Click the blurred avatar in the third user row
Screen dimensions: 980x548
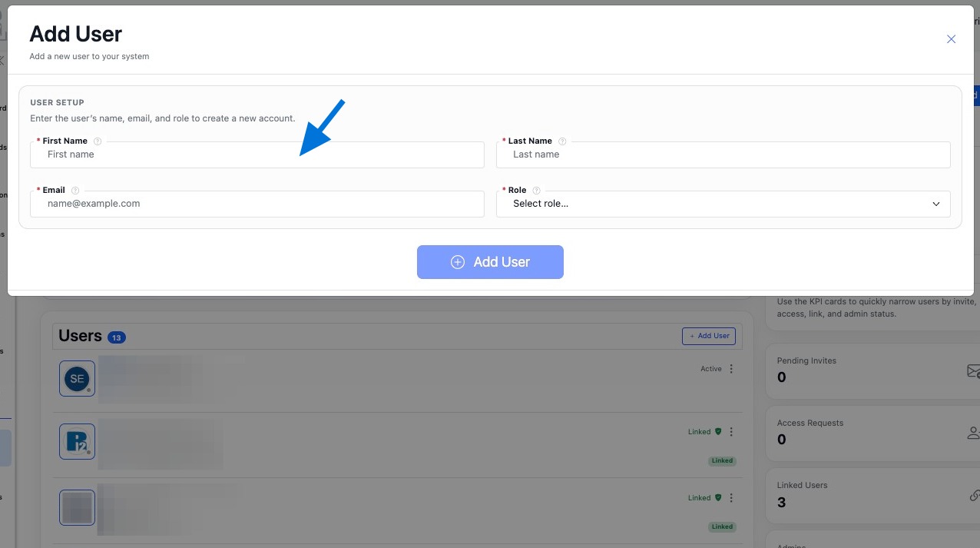77,508
